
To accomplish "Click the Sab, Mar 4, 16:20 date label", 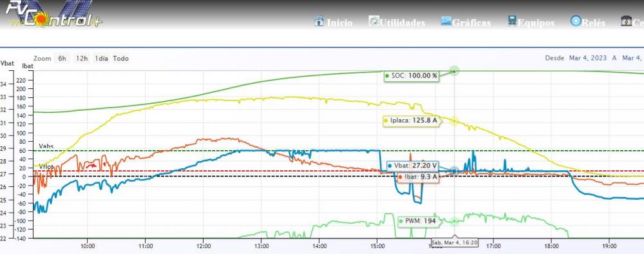I will click(x=455, y=243).
